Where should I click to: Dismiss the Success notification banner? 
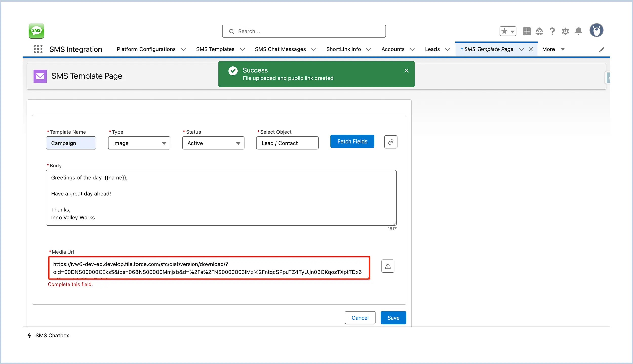tap(406, 71)
